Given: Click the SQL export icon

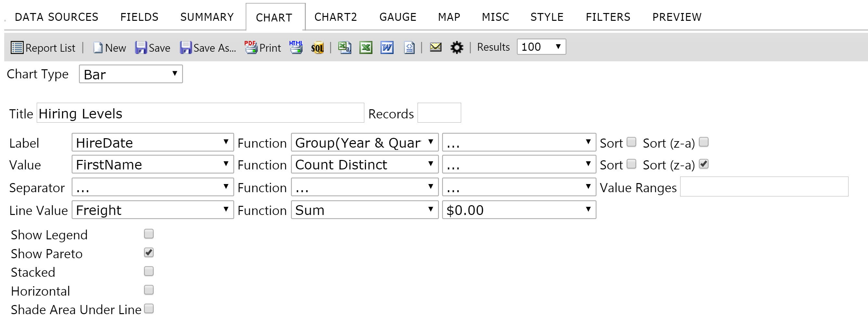Looking at the screenshot, I should pos(317,47).
